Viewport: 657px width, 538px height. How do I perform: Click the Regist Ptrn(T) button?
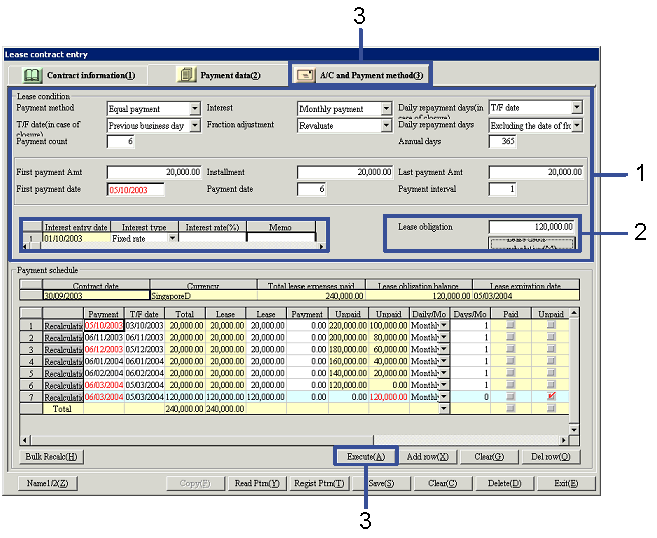pos(319,484)
